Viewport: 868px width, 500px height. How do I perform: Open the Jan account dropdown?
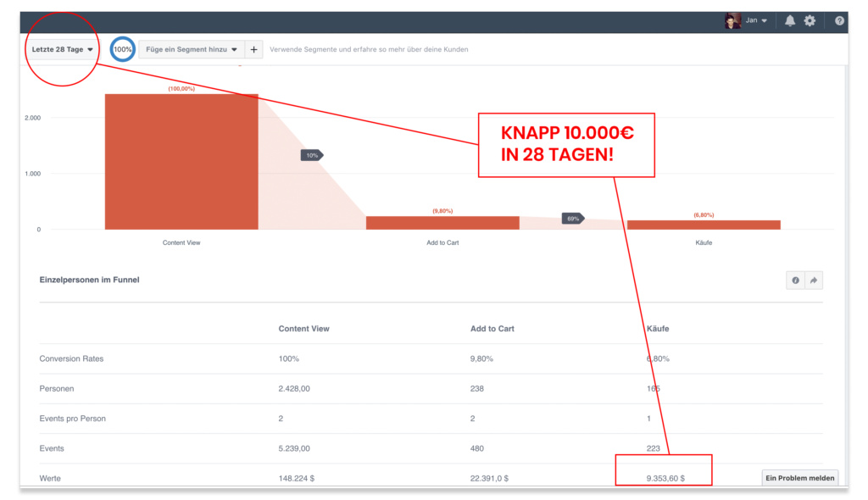756,20
